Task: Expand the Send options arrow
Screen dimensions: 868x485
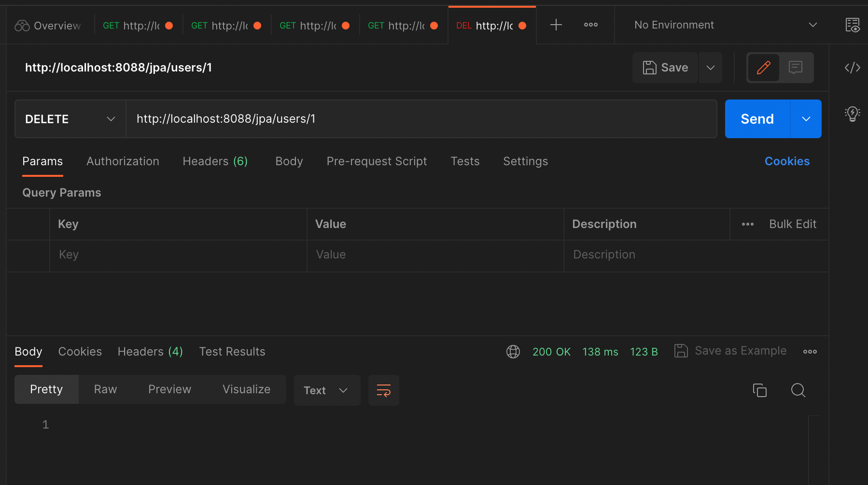Action: 806,119
